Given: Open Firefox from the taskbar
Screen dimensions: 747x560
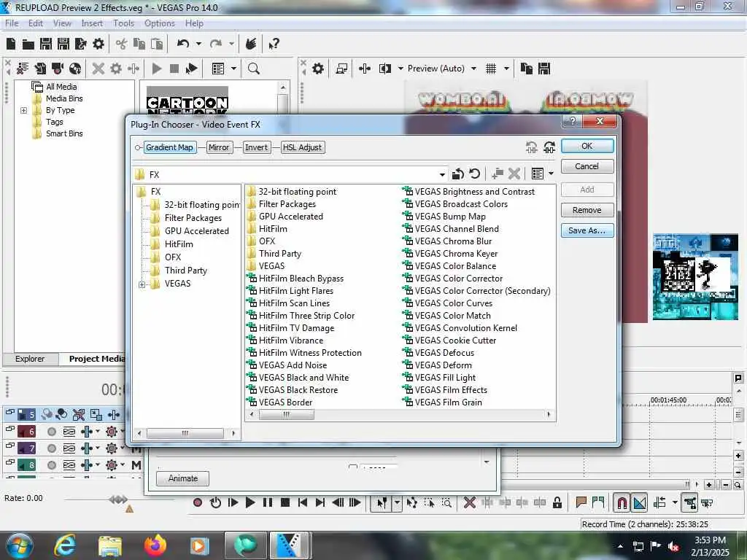Looking at the screenshot, I should click(155, 545).
